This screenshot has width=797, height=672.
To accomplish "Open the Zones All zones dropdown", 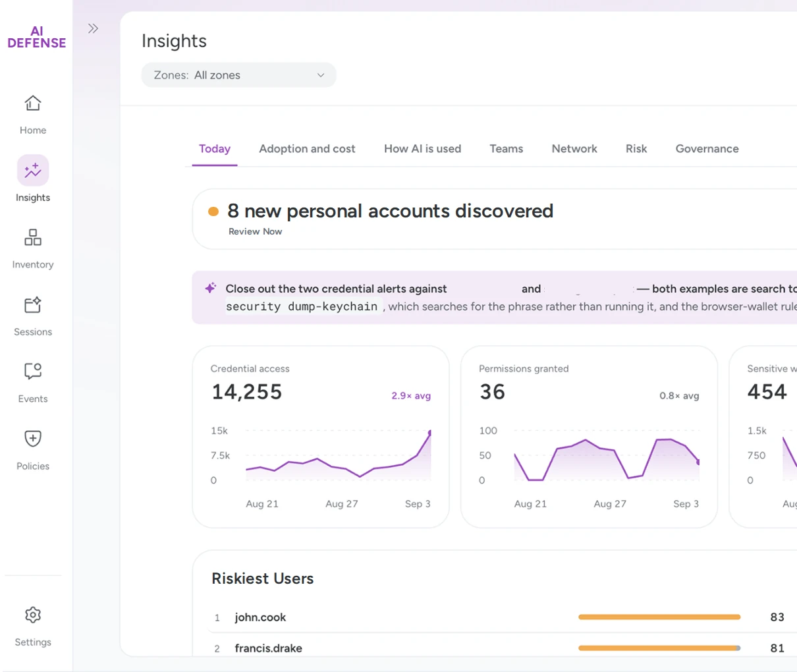I will [238, 75].
